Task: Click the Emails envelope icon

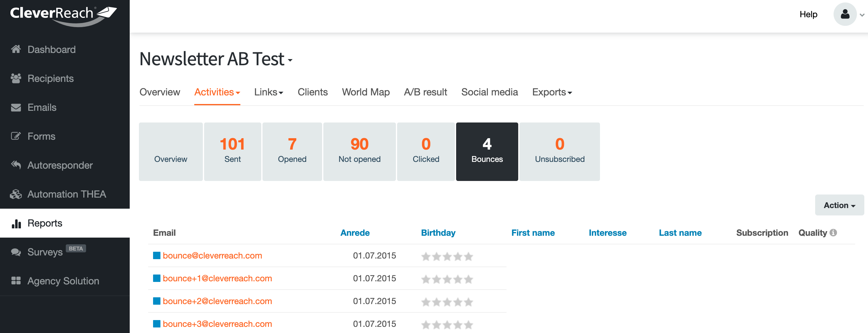Action: click(16, 107)
